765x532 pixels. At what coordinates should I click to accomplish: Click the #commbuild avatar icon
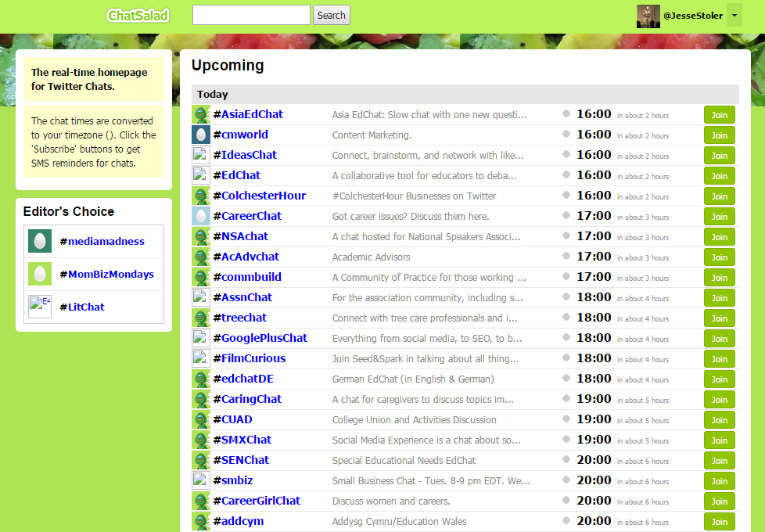click(201, 277)
